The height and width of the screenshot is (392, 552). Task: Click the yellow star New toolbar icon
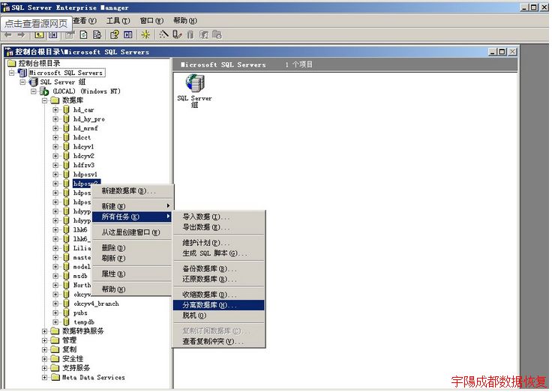[145, 34]
